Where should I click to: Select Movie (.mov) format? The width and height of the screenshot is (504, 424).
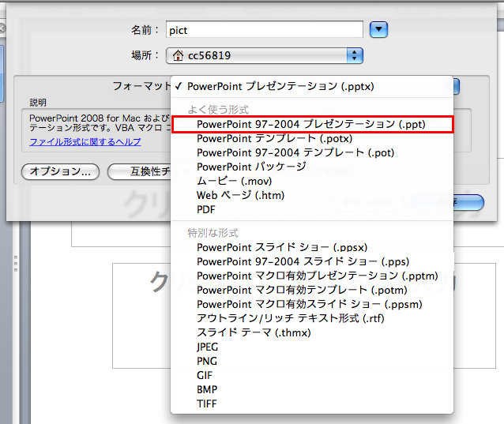point(312,181)
